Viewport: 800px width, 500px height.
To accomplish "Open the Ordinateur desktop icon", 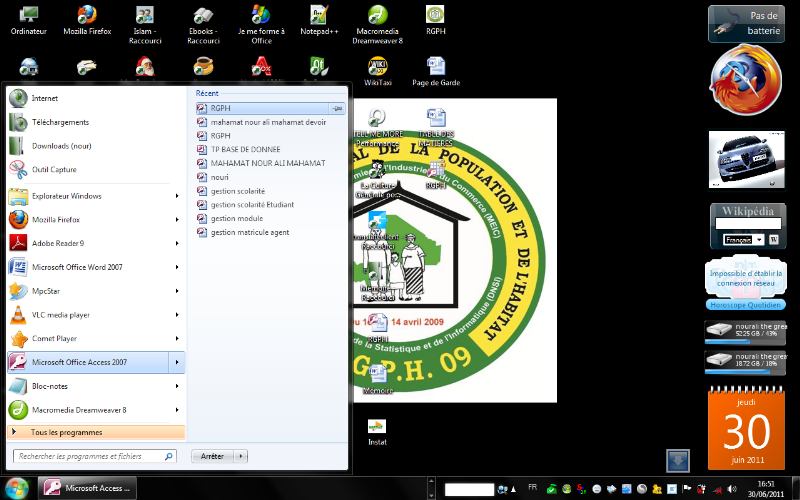I will [x=29, y=16].
